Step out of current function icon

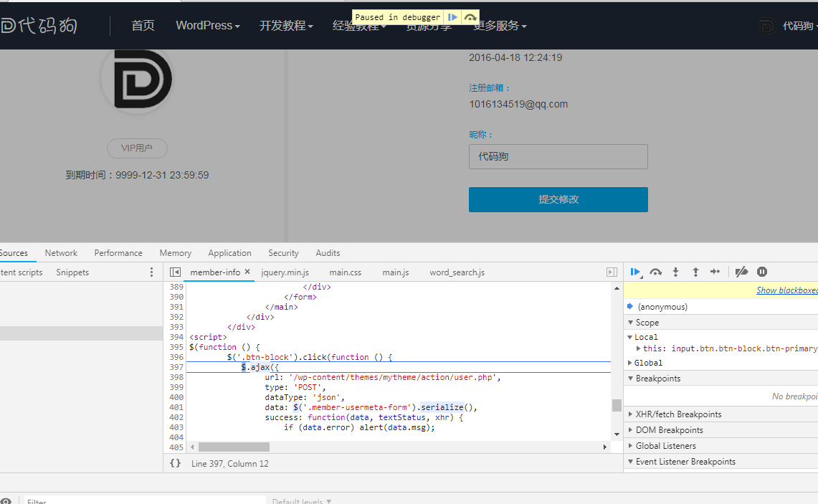click(695, 272)
